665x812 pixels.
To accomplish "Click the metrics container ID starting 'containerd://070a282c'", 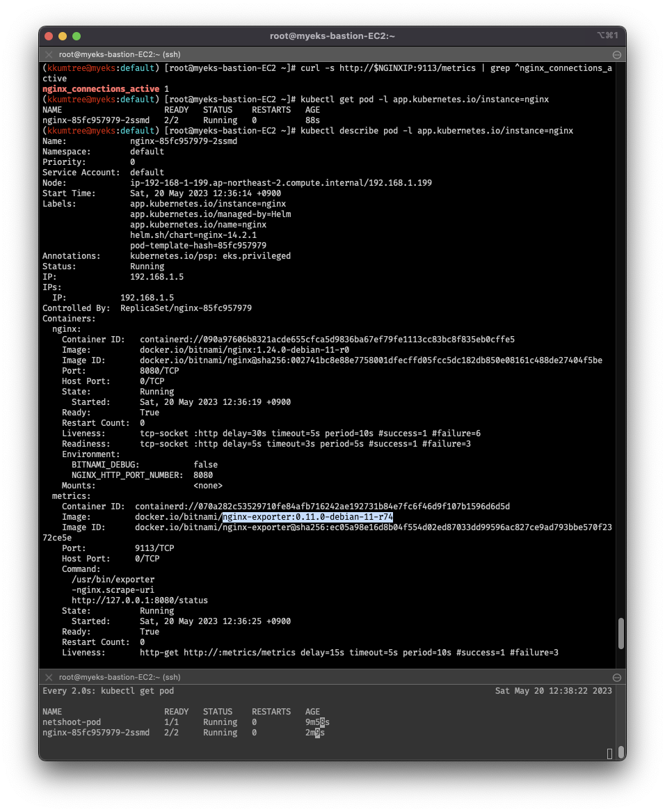I will (x=322, y=507).
